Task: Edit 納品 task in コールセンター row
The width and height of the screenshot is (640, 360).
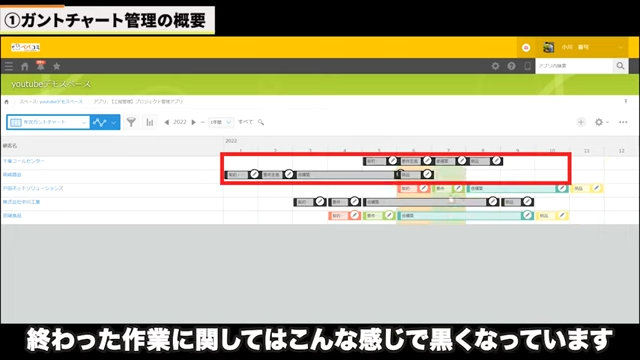Action: click(x=496, y=161)
